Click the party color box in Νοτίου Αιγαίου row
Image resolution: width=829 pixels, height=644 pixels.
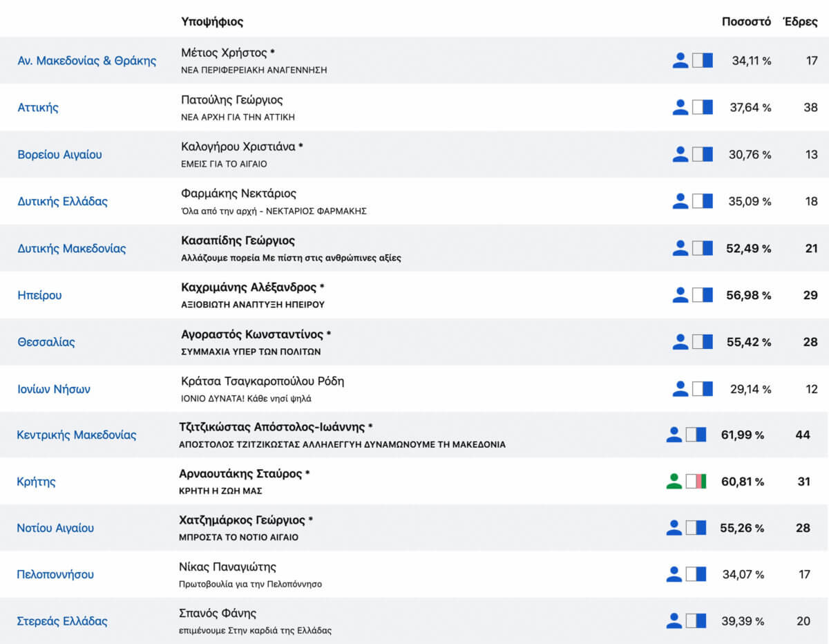[696, 528]
